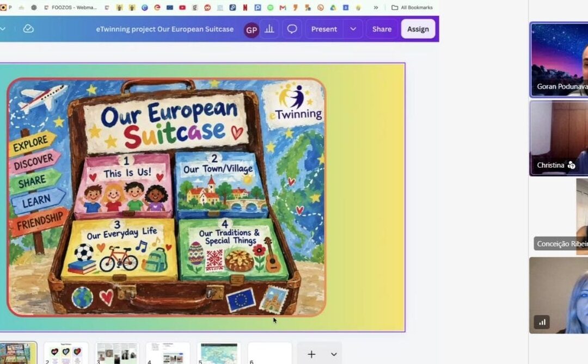This screenshot has height=364, width=588.
Task: Open the Reddit bookmark icon
Action: coord(207,8)
